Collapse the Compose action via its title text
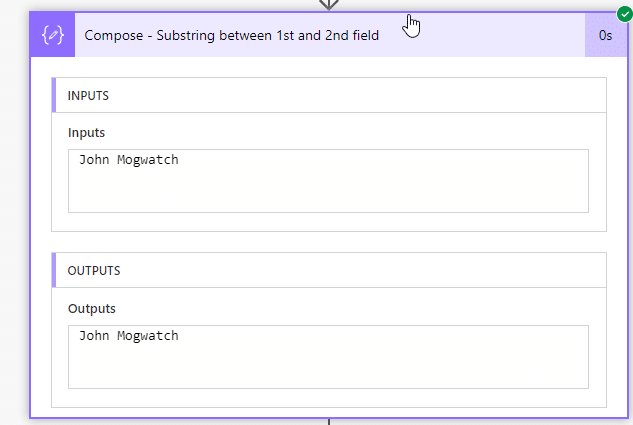633x425 pixels. 232,35
